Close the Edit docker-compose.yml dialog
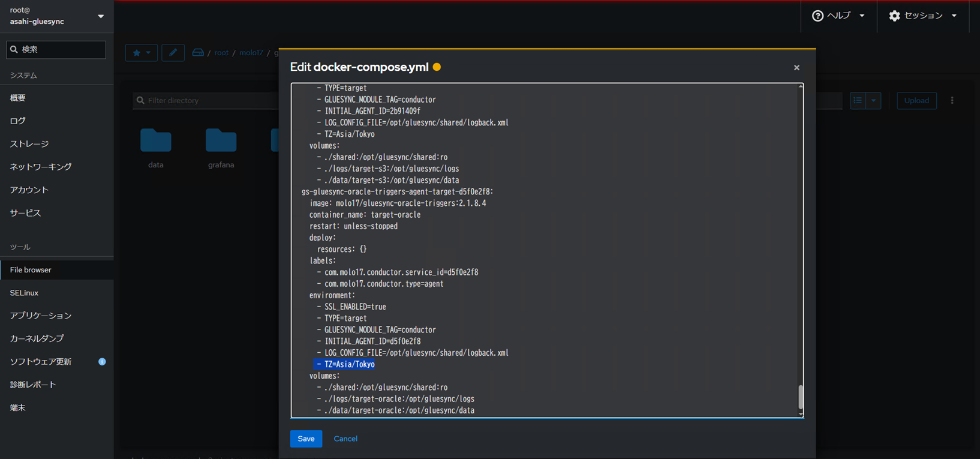980x459 pixels. pyautogui.click(x=796, y=68)
